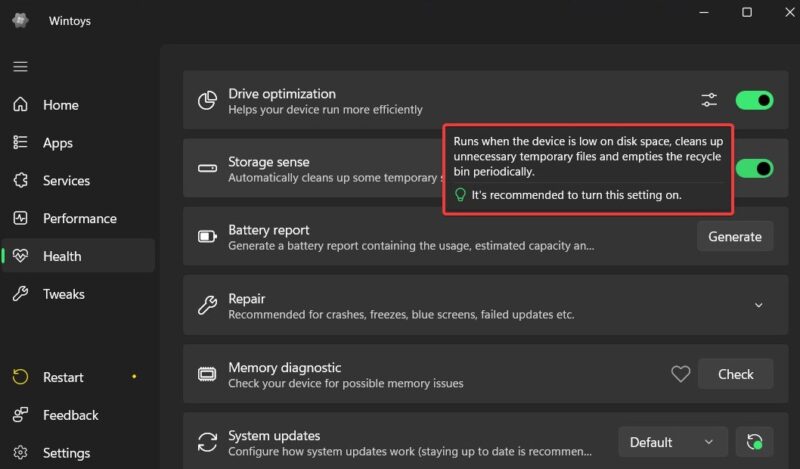The width and height of the screenshot is (800, 469).
Task: Click the Settings gear icon
Action: pos(20,453)
